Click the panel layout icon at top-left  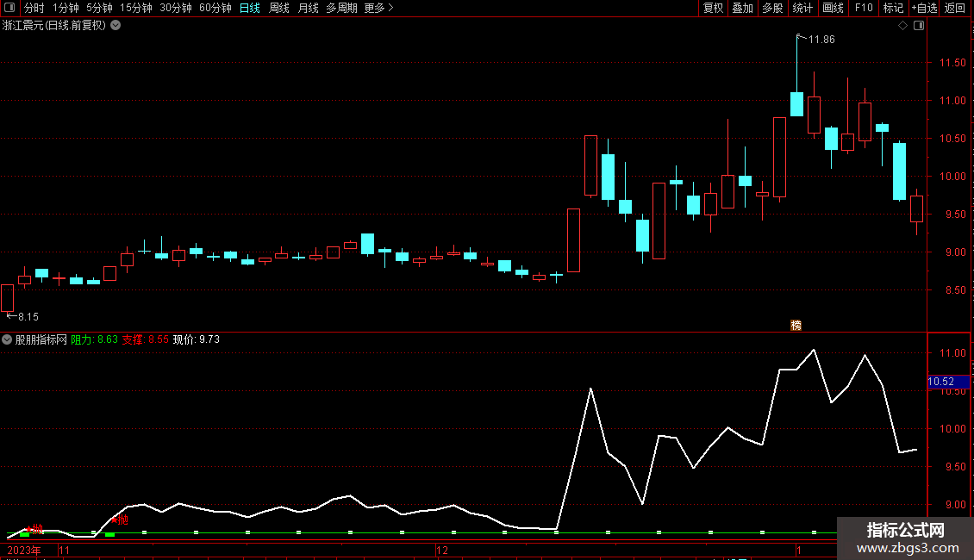(x=9, y=8)
